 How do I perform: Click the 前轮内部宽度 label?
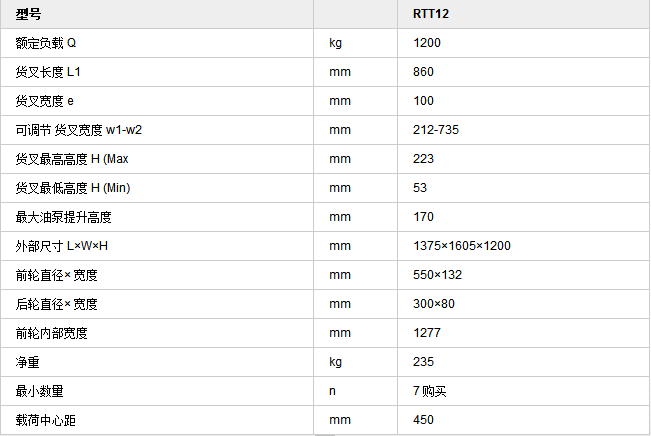(51, 333)
